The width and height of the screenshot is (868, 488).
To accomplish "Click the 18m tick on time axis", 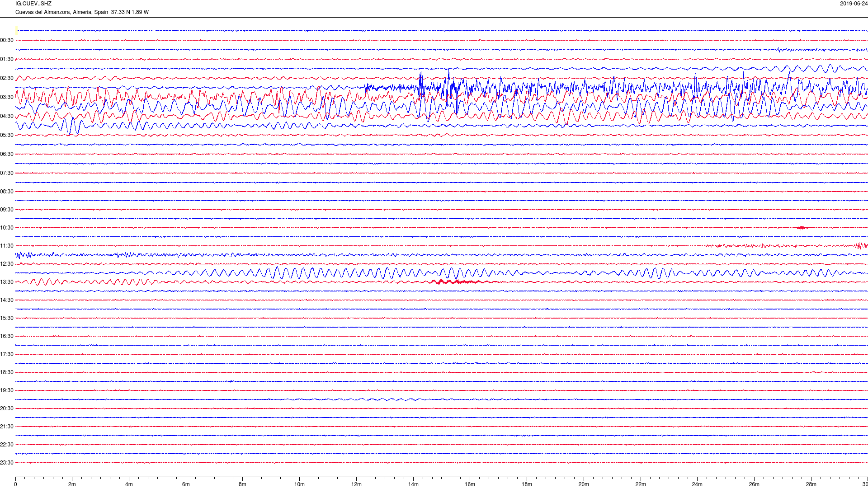I will (x=527, y=484).
